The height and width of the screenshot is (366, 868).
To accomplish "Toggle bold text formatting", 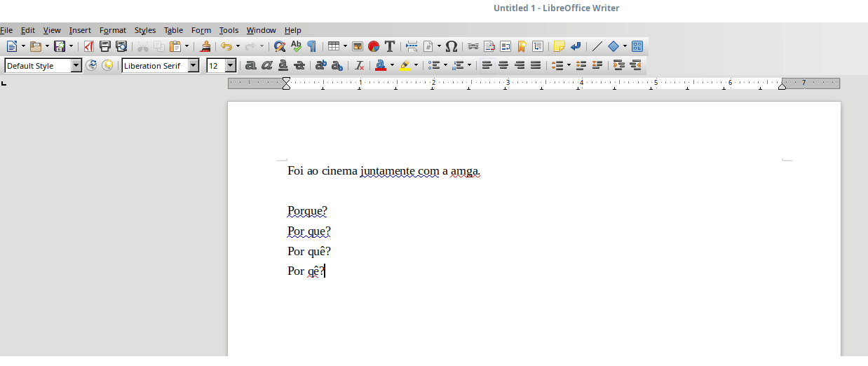I will pyautogui.click(x=251, y=65).
